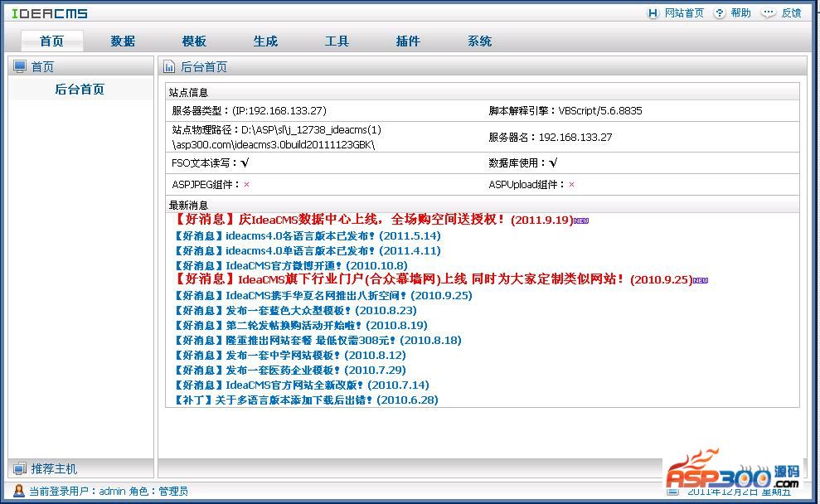
Task: Open news 发布一套蓝色大众型模板 (2010.8.23)
Action: pos(295,311)
